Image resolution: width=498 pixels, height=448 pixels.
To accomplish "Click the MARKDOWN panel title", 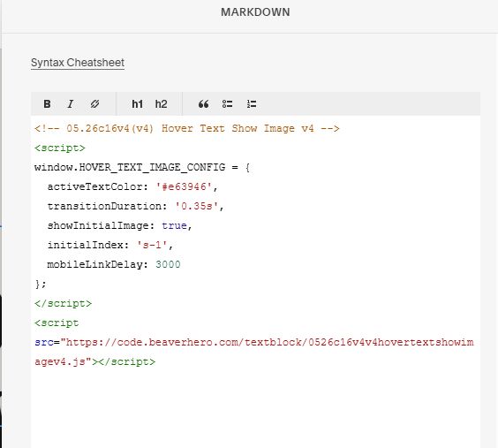I will [x=255, y=12].
